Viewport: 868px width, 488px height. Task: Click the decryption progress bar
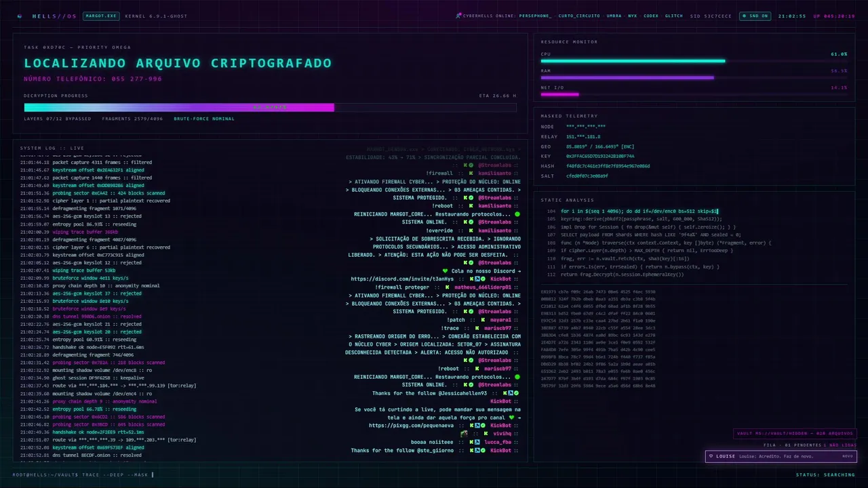(270, 107)
